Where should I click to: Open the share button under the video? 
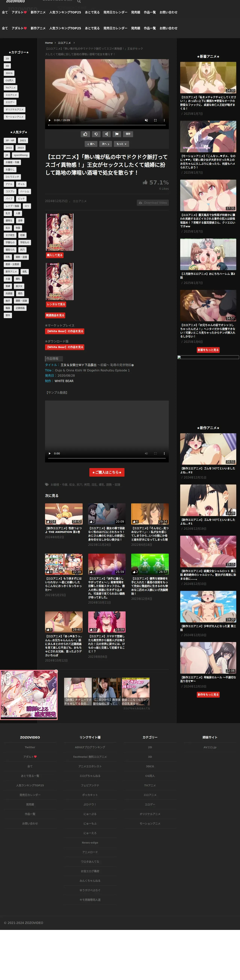(x=107, y=134)
